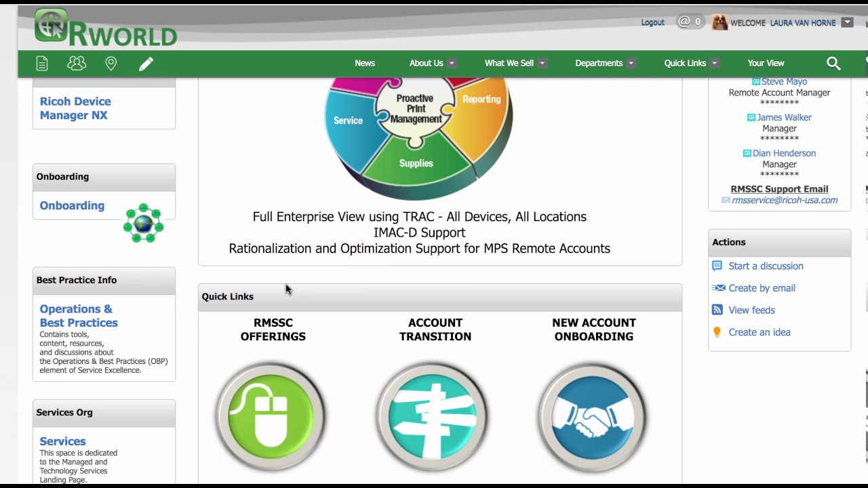This screenshot has height=488, width=868.
Task: Click the Best Practice Info panel header
Action: click(104, 280)
